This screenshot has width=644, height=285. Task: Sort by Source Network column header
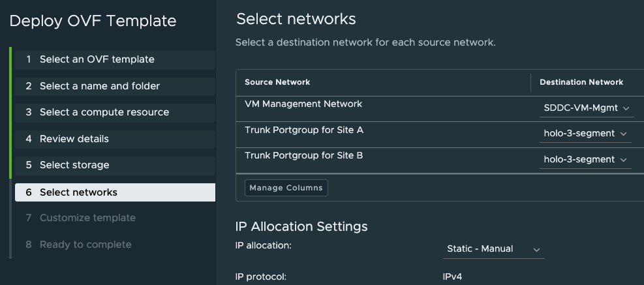click(x=277, y=82)
